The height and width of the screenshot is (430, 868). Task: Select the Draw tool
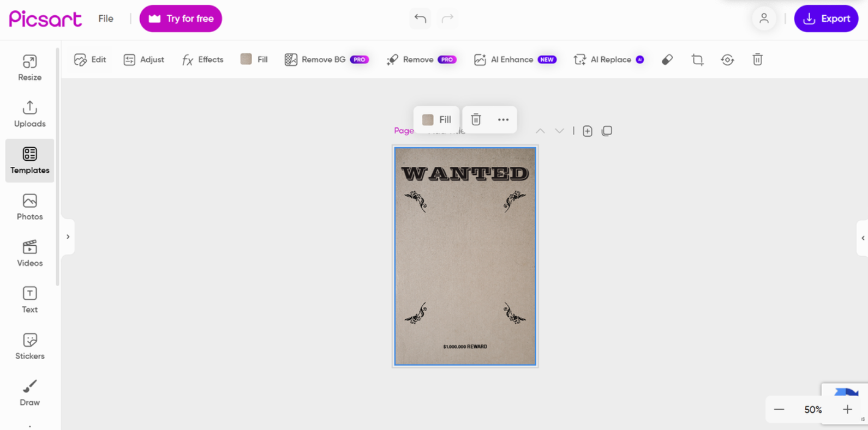pos(29,393)
